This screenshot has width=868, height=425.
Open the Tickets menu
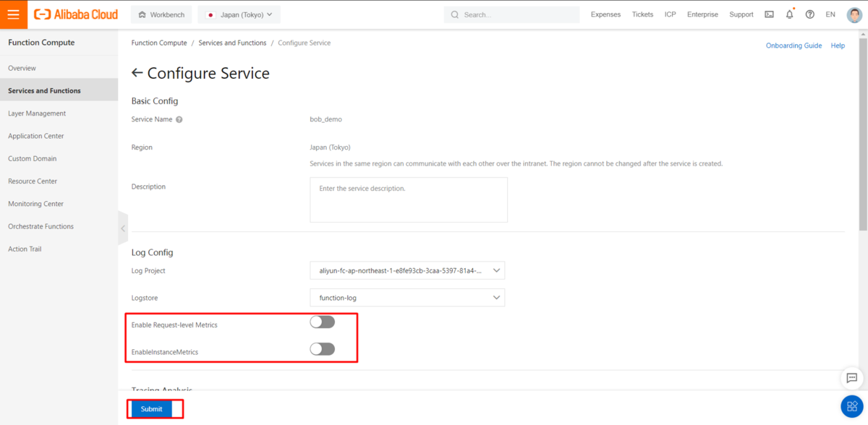642,14
